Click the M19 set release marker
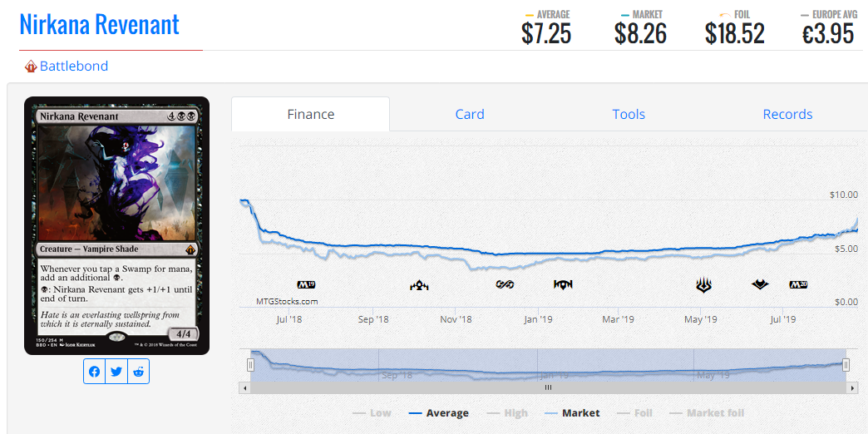868x434 pixels. 306,285
